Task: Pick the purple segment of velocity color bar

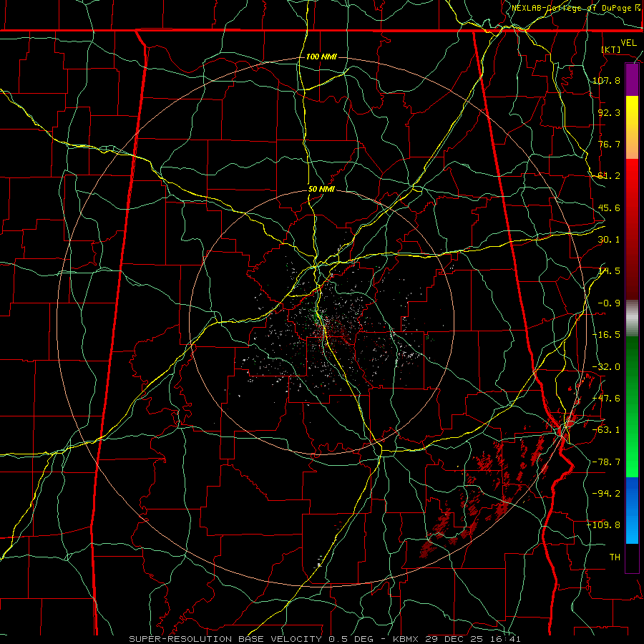Action: (632, 80)
